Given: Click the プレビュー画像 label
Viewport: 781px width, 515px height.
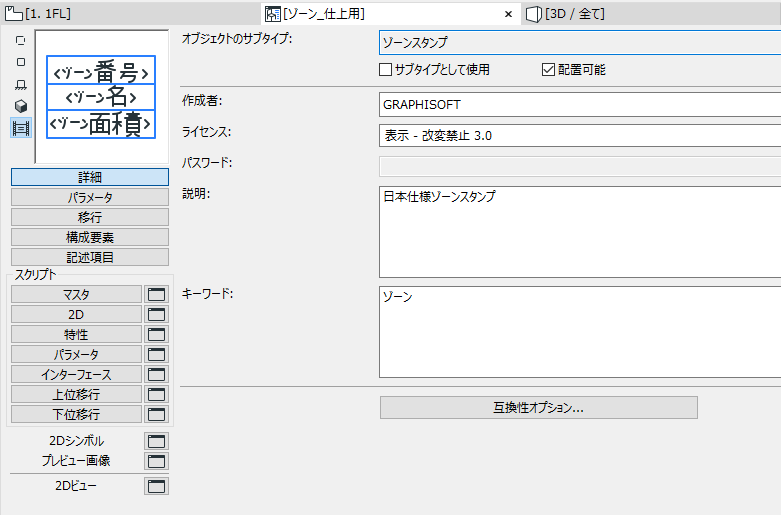Looking at the screenshot, I should 76,461.
